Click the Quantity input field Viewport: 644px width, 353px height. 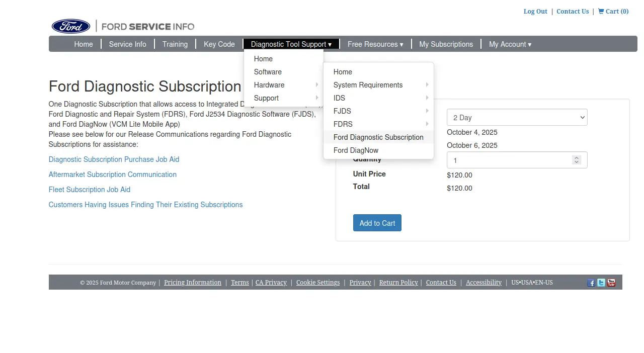[x=508, y=160]
